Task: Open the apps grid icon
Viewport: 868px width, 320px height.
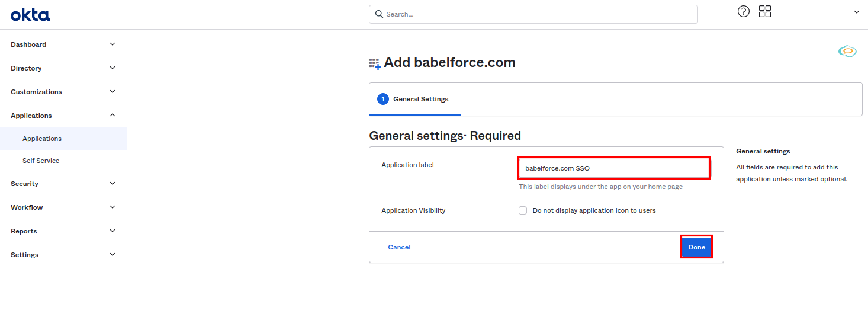Action: point(765,11)
